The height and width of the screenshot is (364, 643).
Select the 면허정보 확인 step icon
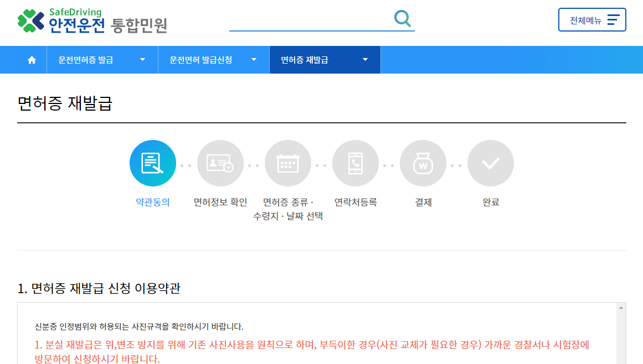tap(220, 163)
